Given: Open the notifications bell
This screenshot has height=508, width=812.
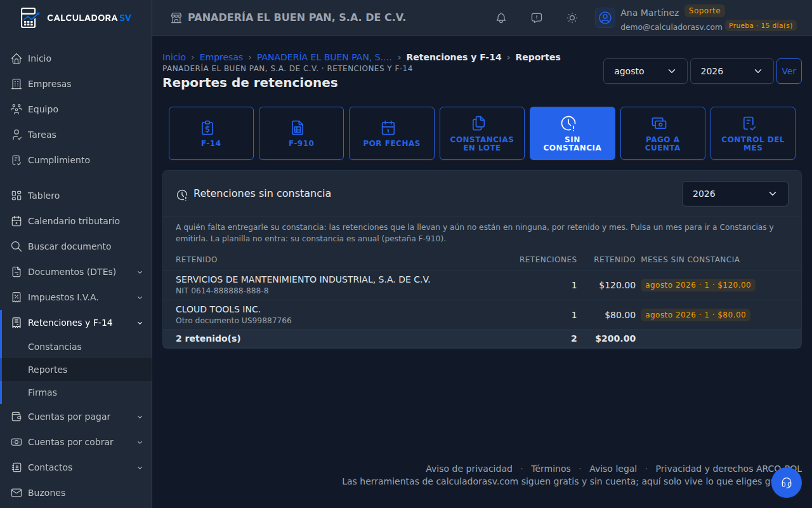Looking at the screenshot, I should point(501,18).
